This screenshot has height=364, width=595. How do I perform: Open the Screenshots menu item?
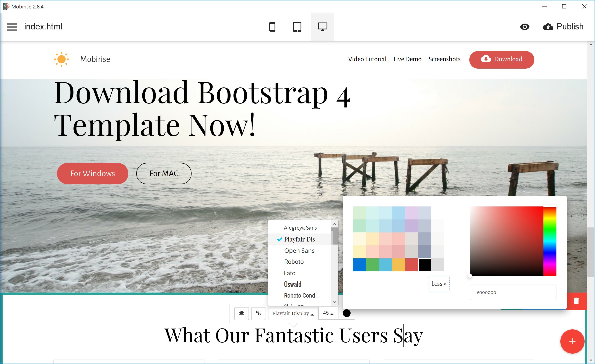point(444,59)
